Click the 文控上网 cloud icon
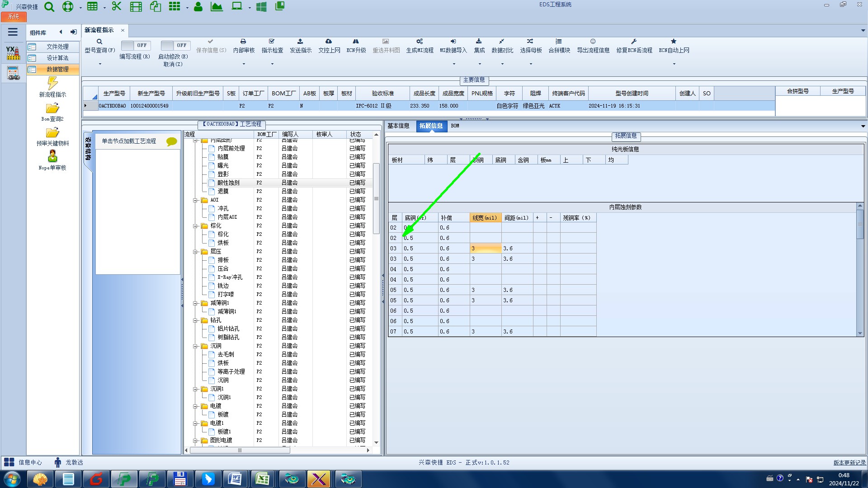 click(329, 42)
